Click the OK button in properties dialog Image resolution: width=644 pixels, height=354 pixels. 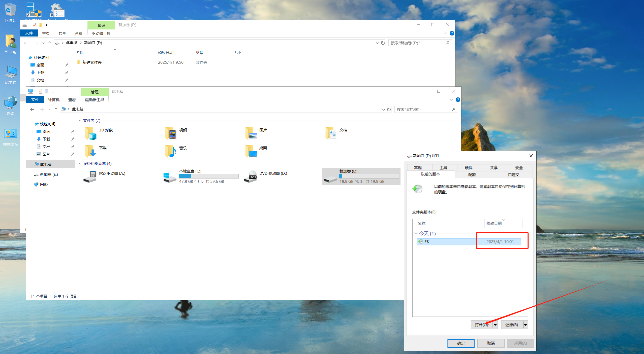[x=461, y=343]
